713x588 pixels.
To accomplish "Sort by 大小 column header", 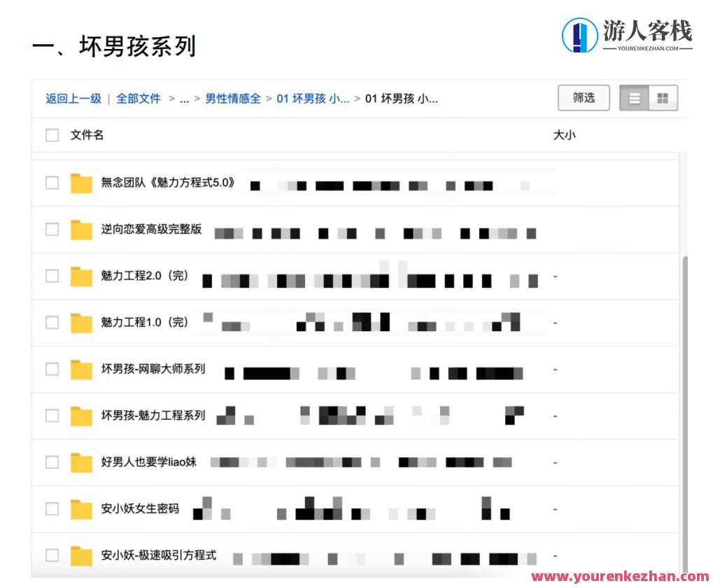I will click(x=564, y=135).
